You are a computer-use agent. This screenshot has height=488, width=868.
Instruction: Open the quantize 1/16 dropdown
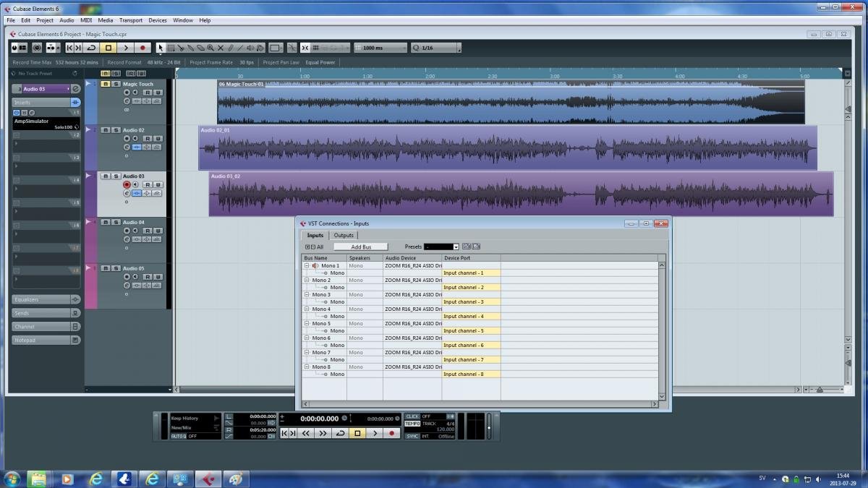[459, 48]
